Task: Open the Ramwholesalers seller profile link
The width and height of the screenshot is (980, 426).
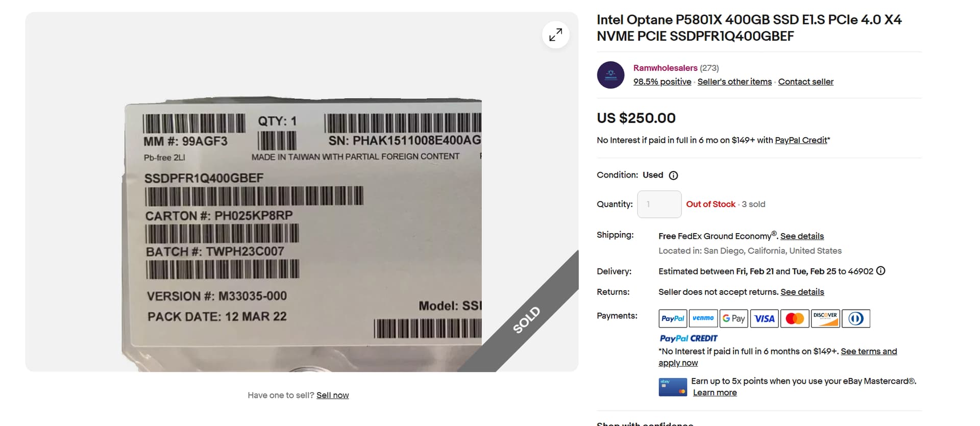Action: (665, 68)
